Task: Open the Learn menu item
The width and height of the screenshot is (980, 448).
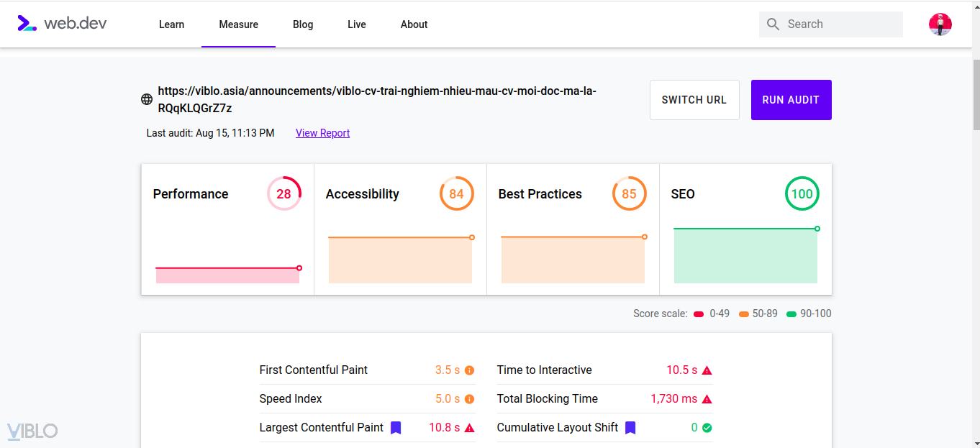Action: point(171,24)
